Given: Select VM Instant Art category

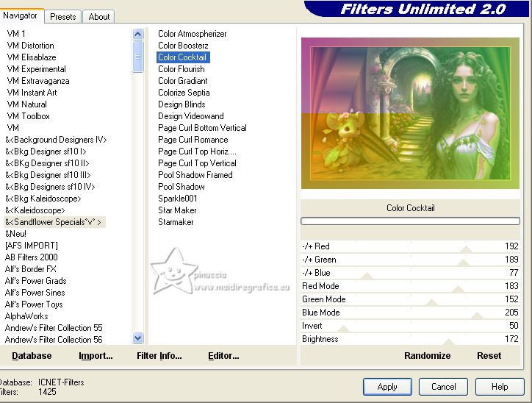Looking at the screenshot, I should click(x=32, y=93).
